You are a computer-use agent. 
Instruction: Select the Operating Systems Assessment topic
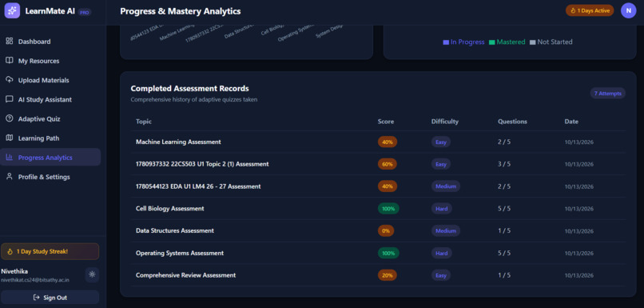coord(180,253)
